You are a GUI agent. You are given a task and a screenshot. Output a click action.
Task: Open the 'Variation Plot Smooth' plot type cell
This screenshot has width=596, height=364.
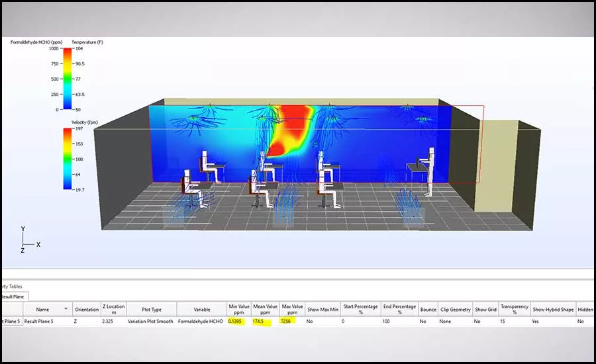152,321
